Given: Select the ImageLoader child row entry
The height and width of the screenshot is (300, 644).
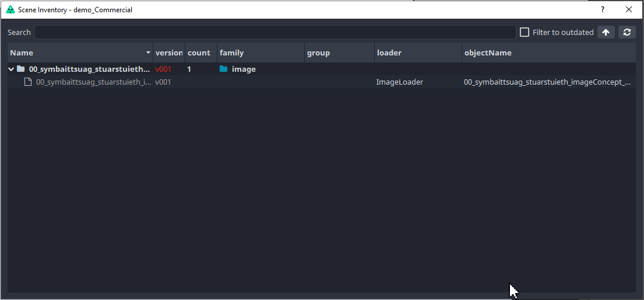Looking at the screenshot, I should (x=400, y=82).
